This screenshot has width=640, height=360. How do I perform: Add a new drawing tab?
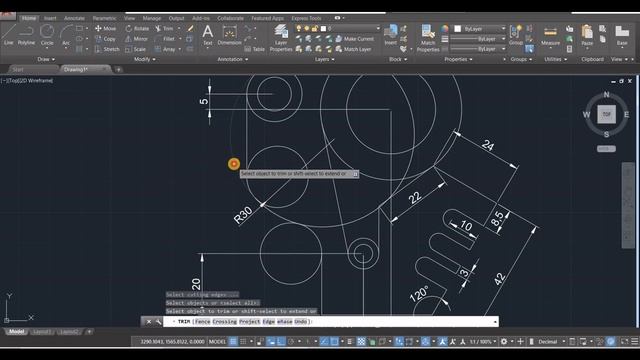[118, 70]
